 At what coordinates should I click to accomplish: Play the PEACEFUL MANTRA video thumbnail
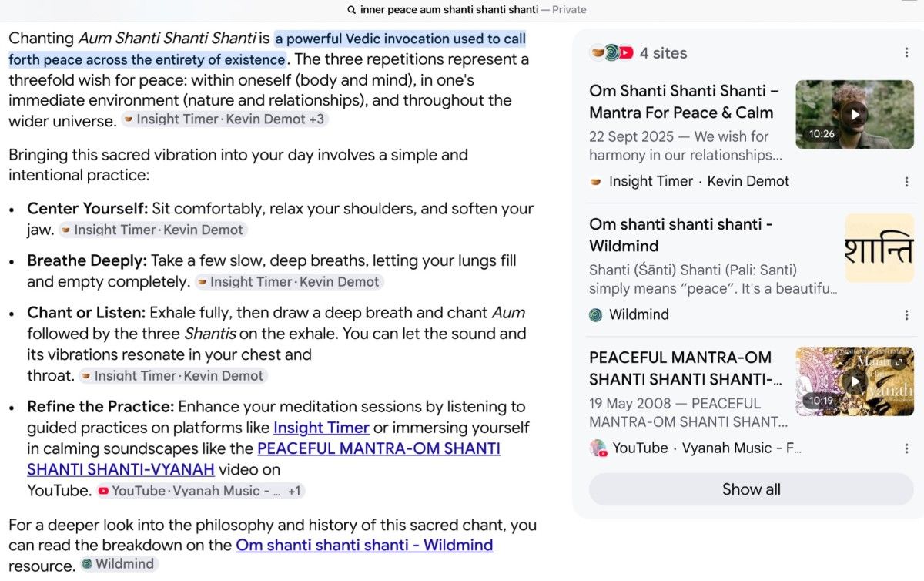point(855,381)
